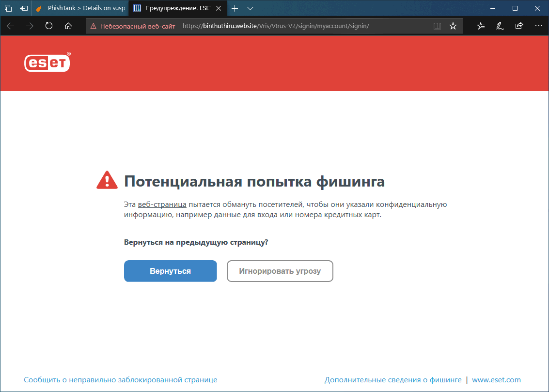
Task: Share the current page
Action: tap(519, 26)
